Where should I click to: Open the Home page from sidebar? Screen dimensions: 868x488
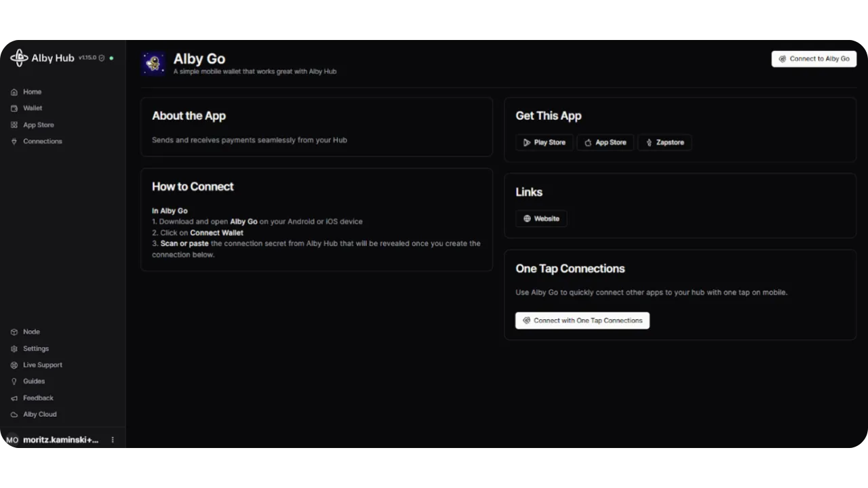click(x=32, y=92)
